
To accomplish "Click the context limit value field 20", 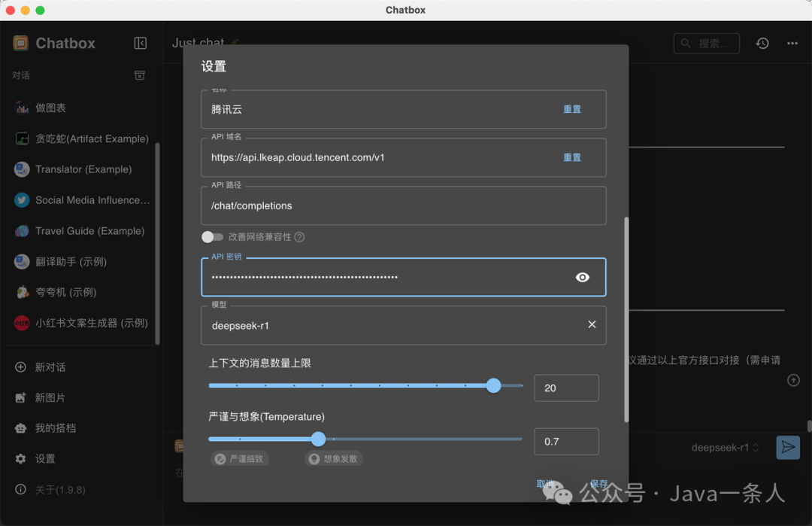I will pyautogui.click(x=567, y=388).
